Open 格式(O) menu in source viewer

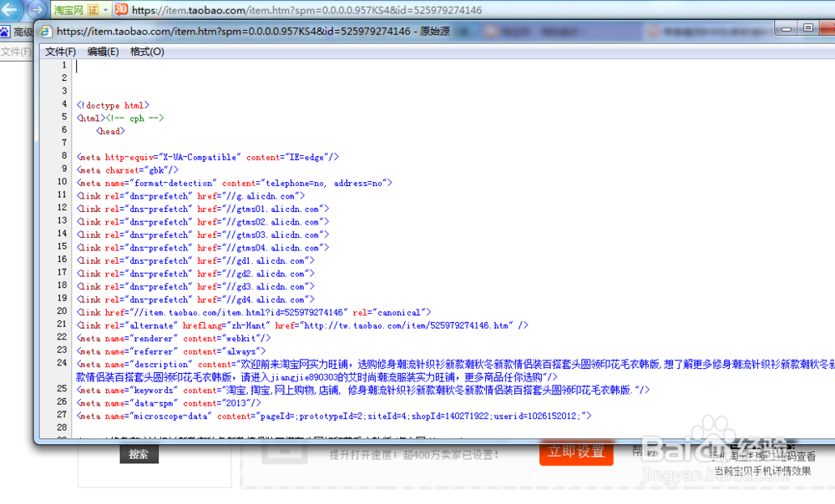tap(147, 52)
